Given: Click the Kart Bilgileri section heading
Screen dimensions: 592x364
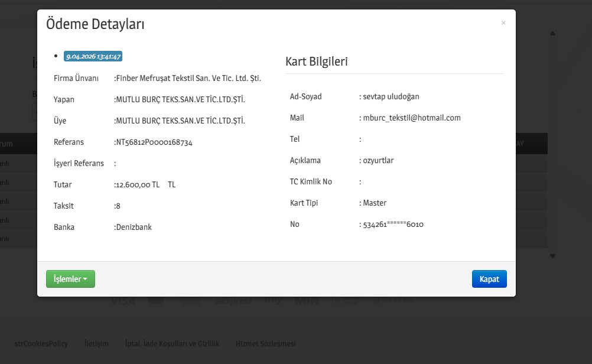Looking at the screenshot, I should pyautogui.click(x=317, y=61).
